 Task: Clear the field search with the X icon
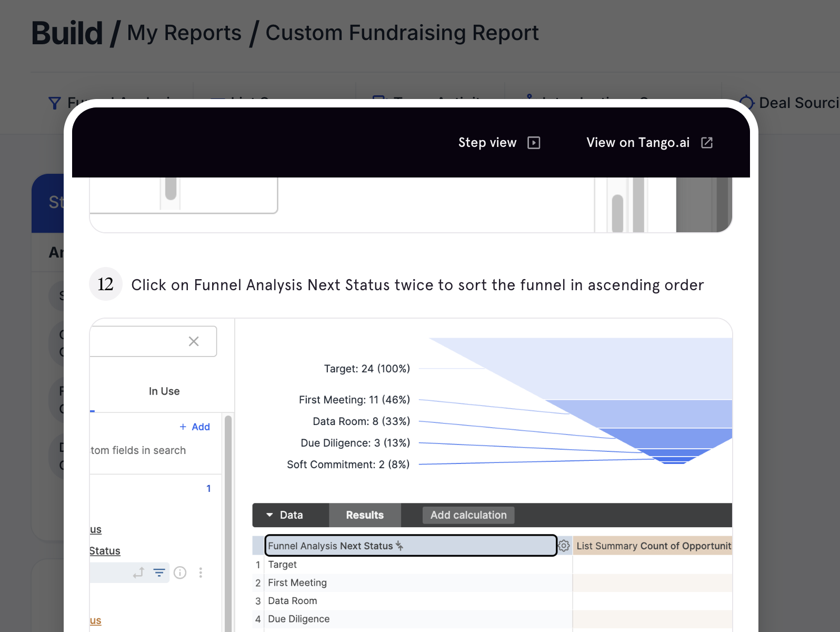coord(194,341)
